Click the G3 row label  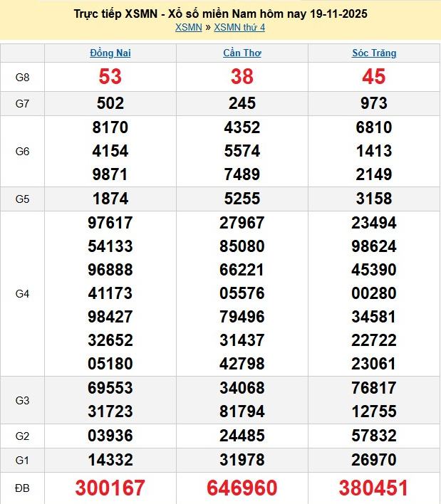coord(22,400)
